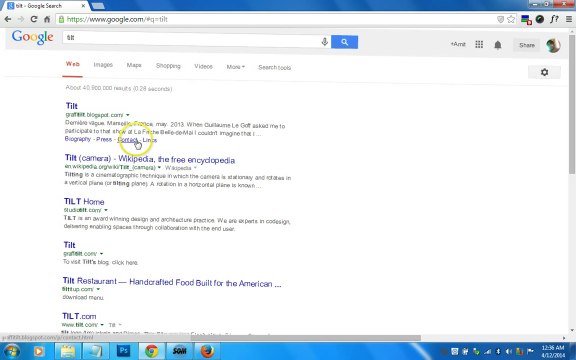Image resolution: width=576 pixels, height=360 pixels.
Task: Open the TILT.com result
Action: pyautogui.click(x=79, y=316)
